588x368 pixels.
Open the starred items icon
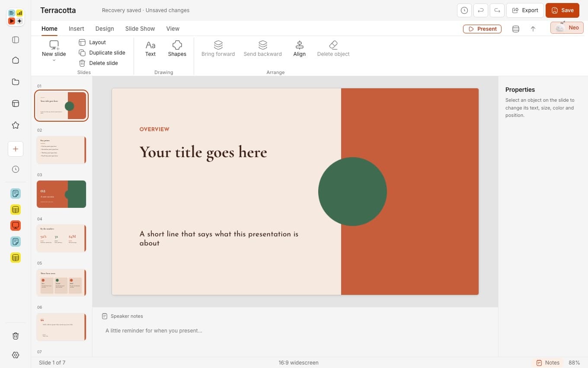(16, 125)
